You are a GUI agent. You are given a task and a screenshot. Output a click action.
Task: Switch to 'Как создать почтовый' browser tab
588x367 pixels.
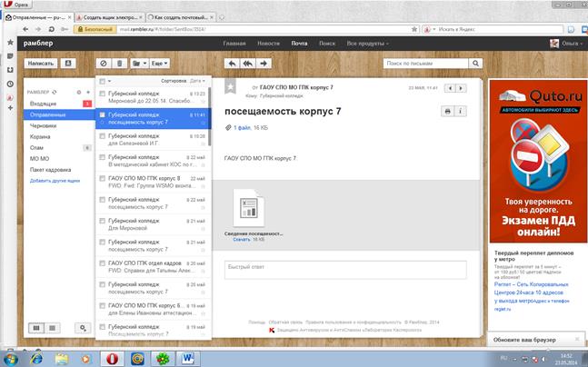(181, 17)
